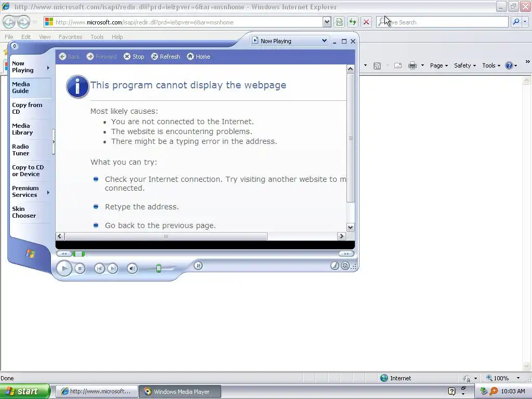The image size is (532, 399).
Task: Click the Media Player volume slider handle
Action: (158, 269)
